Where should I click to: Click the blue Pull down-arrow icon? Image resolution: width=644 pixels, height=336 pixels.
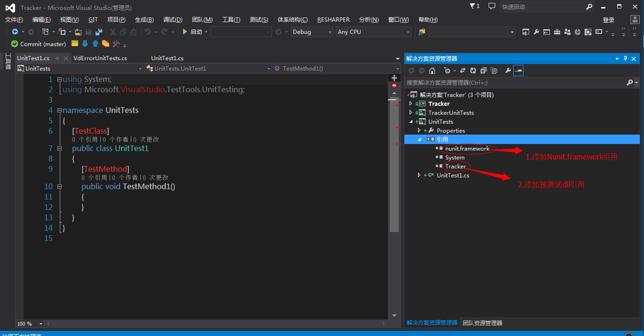(85, 44)
